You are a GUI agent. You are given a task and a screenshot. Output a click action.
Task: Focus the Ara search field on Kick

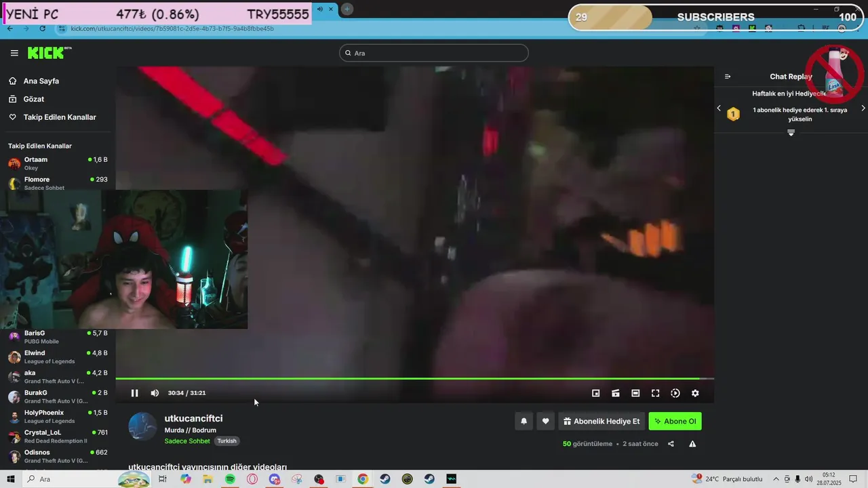tap(434, 53)
